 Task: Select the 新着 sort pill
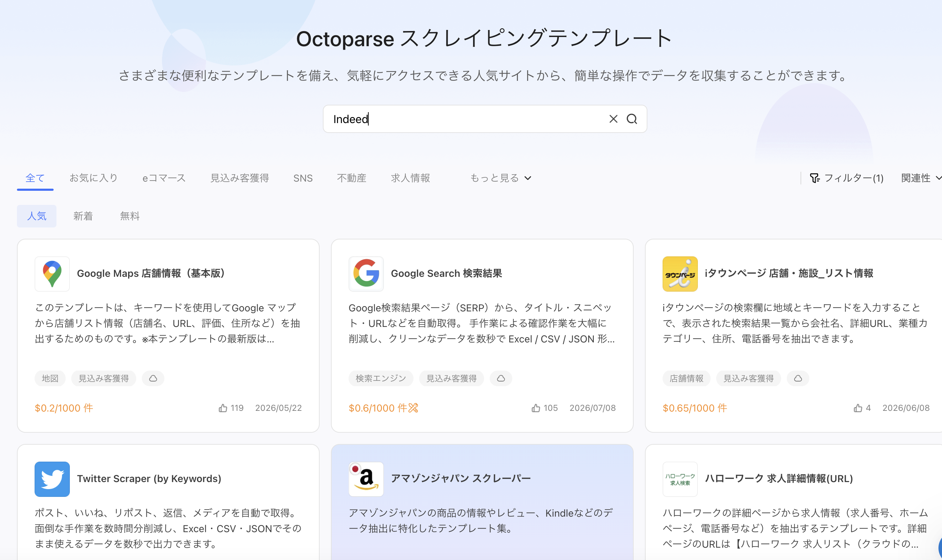coord(83,216)
